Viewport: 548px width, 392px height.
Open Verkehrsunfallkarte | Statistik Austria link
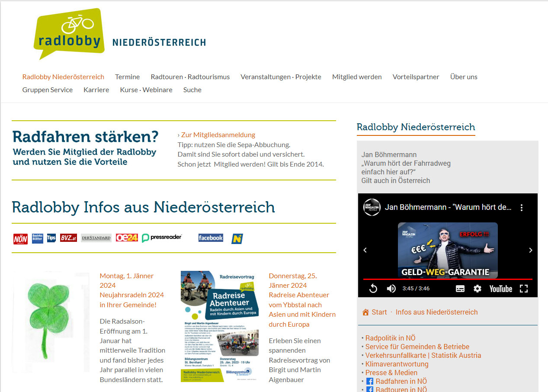pos(423,355)
